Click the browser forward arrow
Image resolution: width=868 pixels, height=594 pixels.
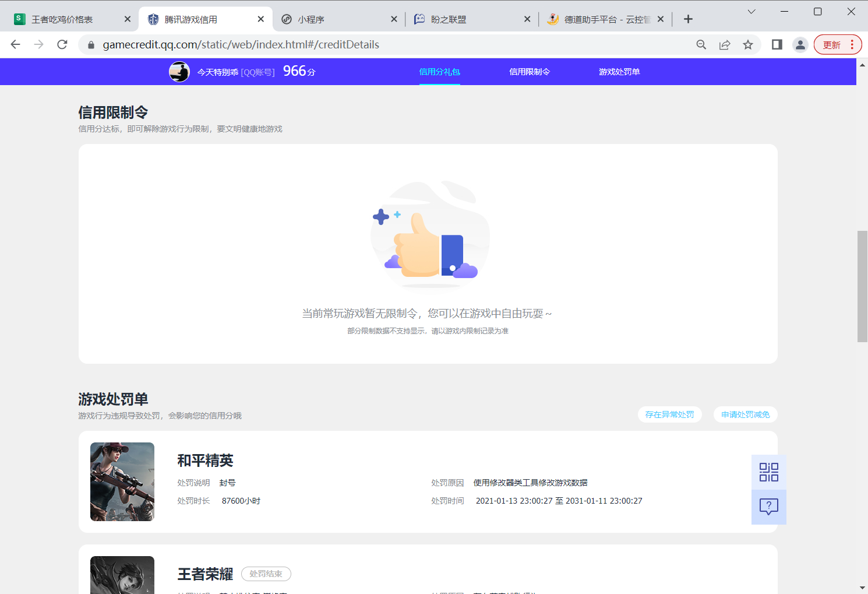[x=39, y=44]
